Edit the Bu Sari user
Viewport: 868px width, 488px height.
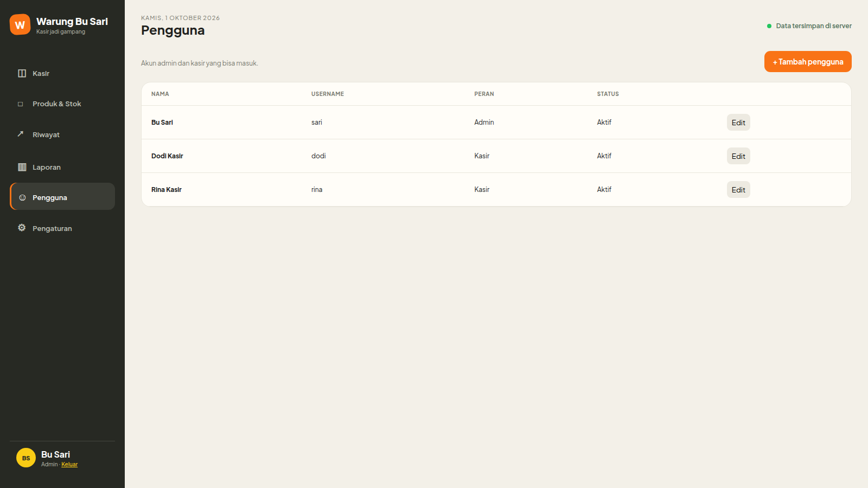pos(738,123)
